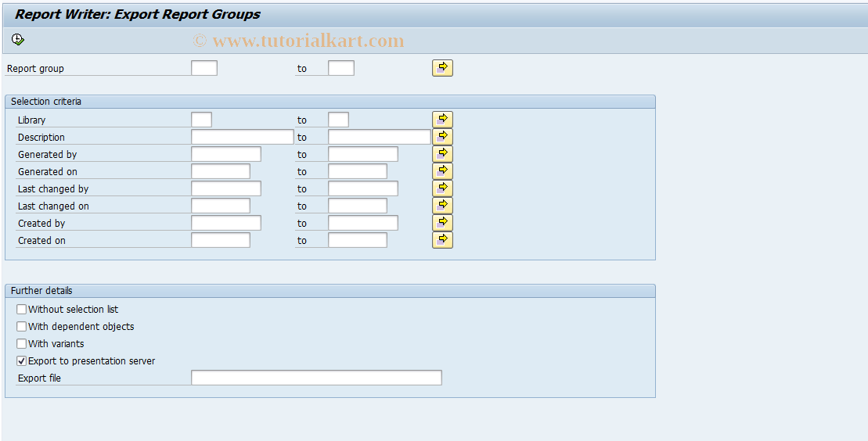
Task: Enable Without selection list checkbox
Action: click(x=22, y=310)
